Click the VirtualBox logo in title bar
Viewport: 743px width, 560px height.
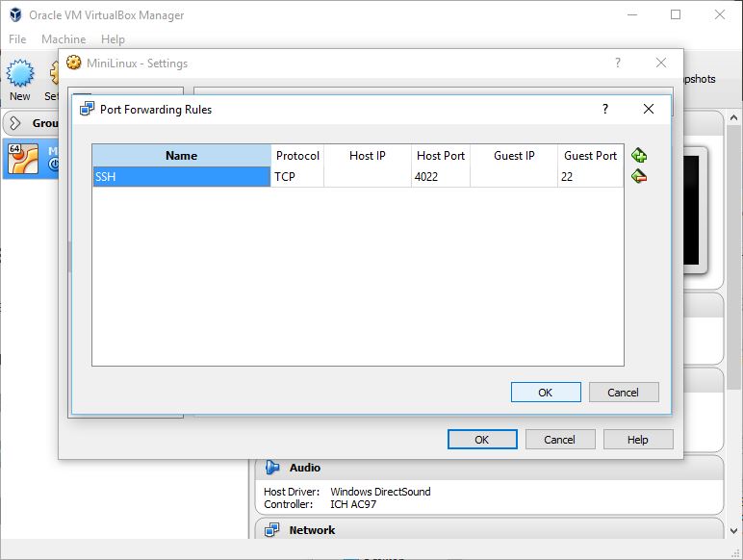pyautogui.click(x=15, y=14)
